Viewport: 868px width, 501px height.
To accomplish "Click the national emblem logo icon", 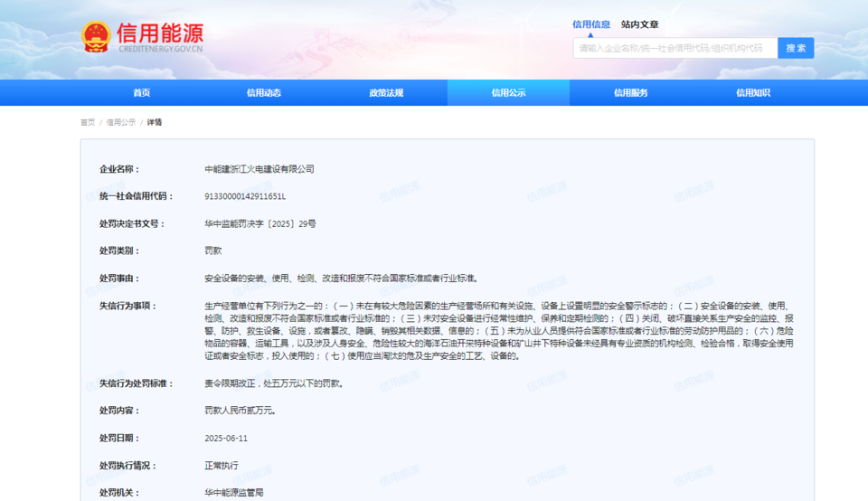I will tap(96, 37).
